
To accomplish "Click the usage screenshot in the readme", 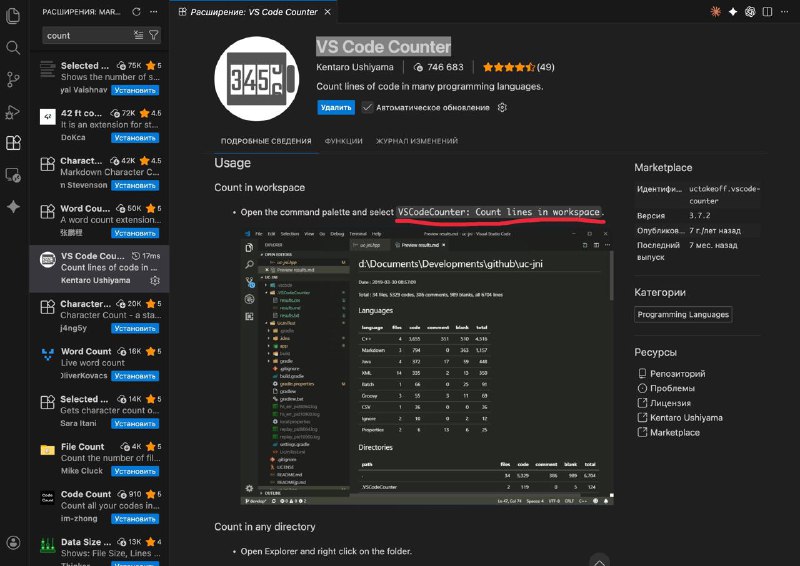I will click(427, 366).
